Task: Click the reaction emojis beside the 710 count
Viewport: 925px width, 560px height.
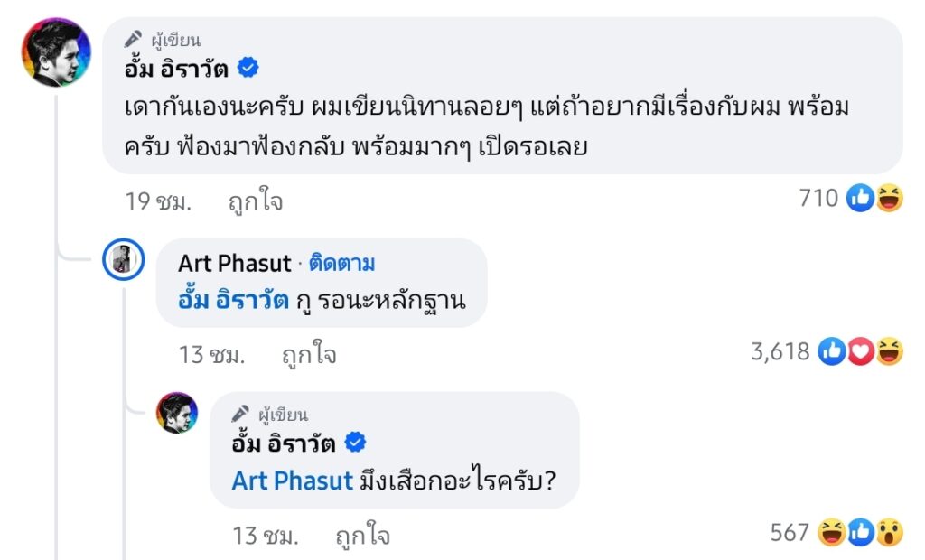Action: (x=874, y=199)
